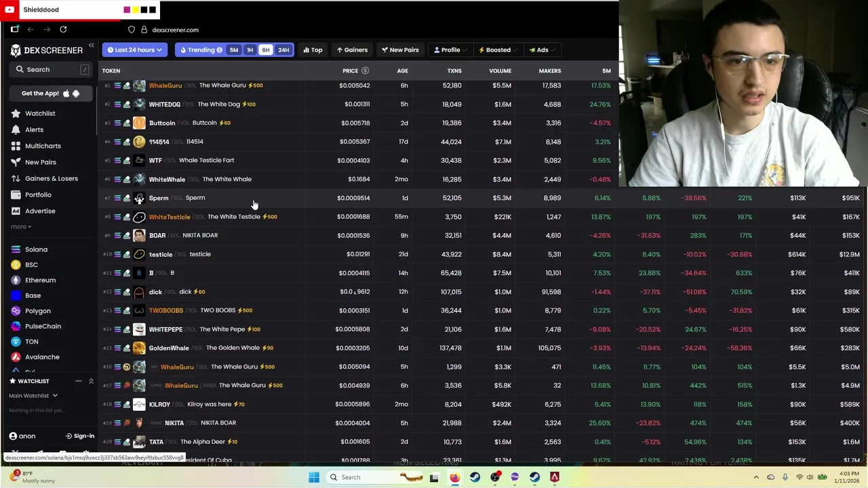
Task: Click the browser back arrow
Action: tap(31, 29)
